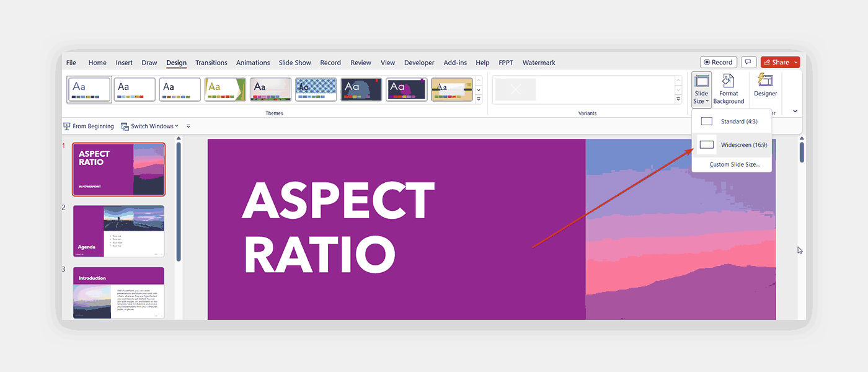Open the Slide Size dropdown

click(x=701, y=90)
